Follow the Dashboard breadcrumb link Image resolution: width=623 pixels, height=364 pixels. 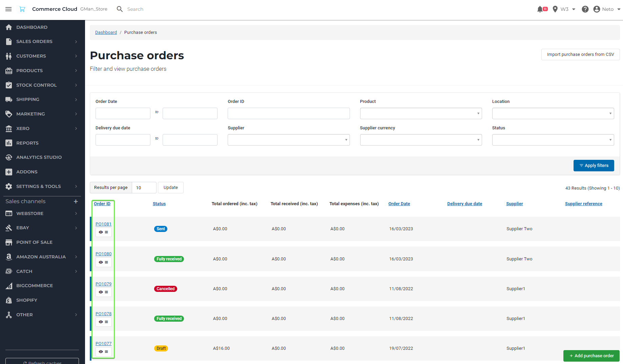tap(106, 33)
